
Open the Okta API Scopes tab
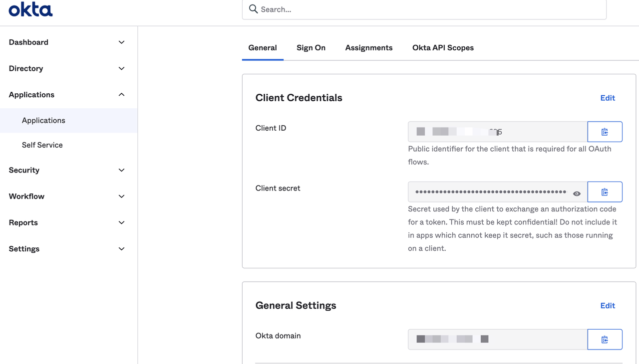443,48
